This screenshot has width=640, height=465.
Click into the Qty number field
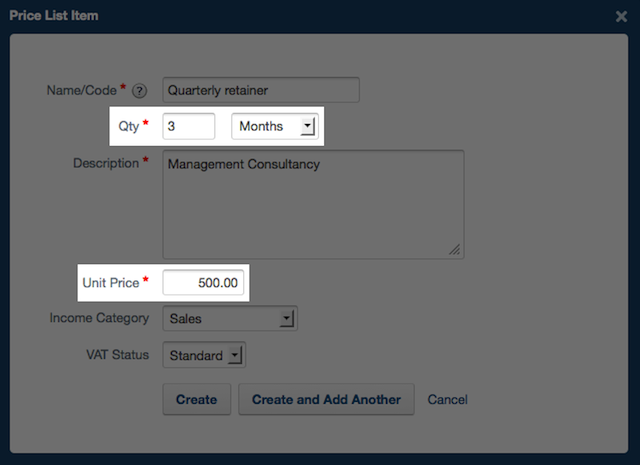pyautogui.click(x=189, y=126)
